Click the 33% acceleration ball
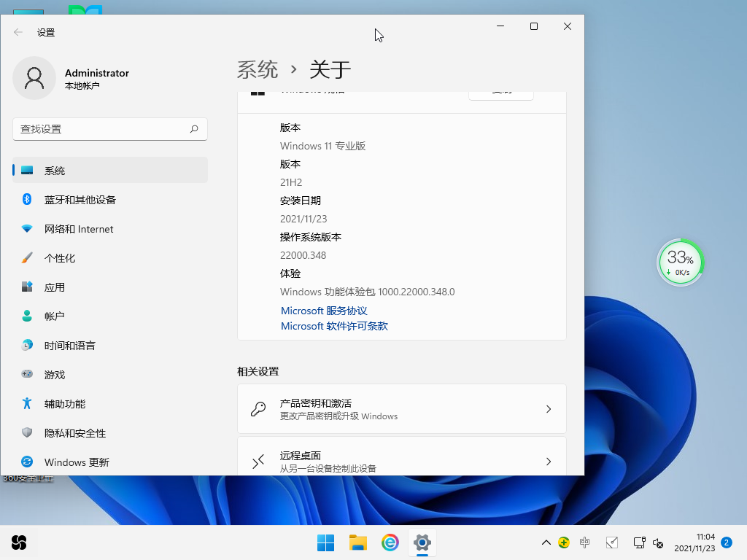Viewport: 747px width, 560px height. (x=680, y=261)
